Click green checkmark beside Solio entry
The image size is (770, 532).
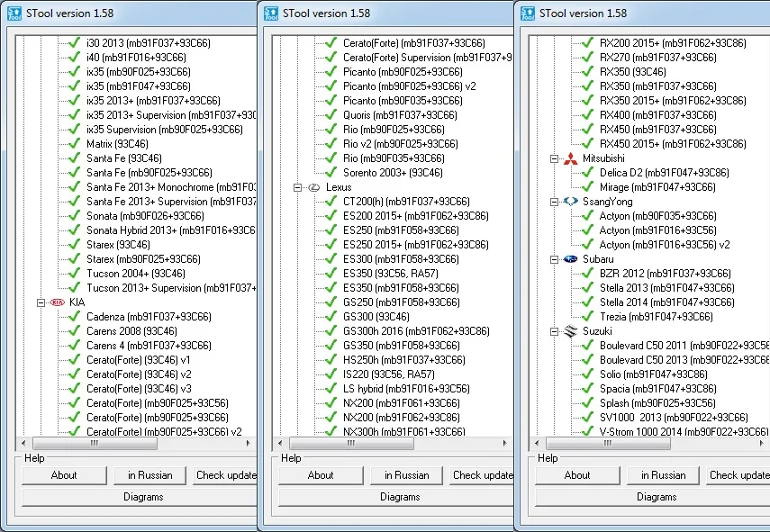click(588, 374)
